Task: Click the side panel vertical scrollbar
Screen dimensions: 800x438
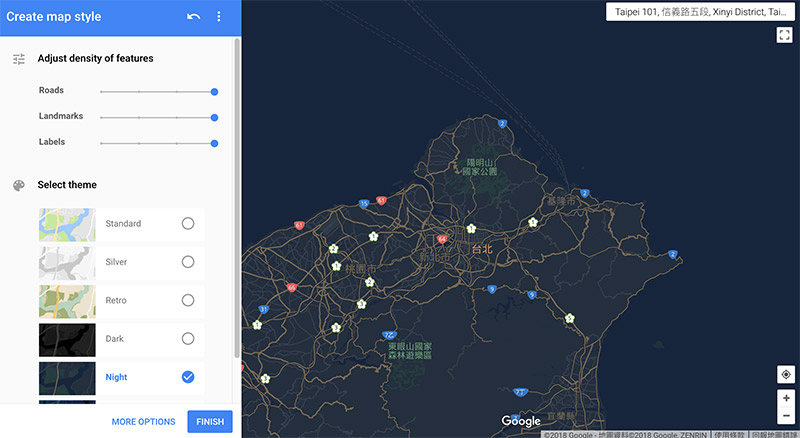Action: click(x=237, y=198)
